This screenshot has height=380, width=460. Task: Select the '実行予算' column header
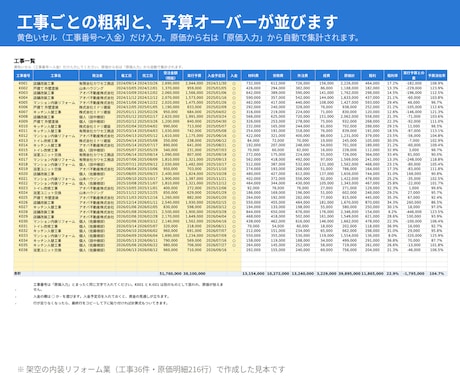click(x=194, y=76)
